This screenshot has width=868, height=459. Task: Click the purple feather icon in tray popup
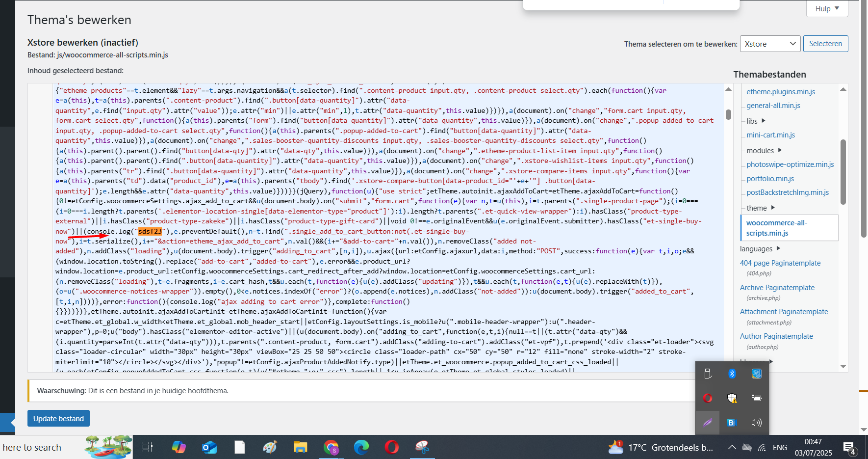coord(708,423)
